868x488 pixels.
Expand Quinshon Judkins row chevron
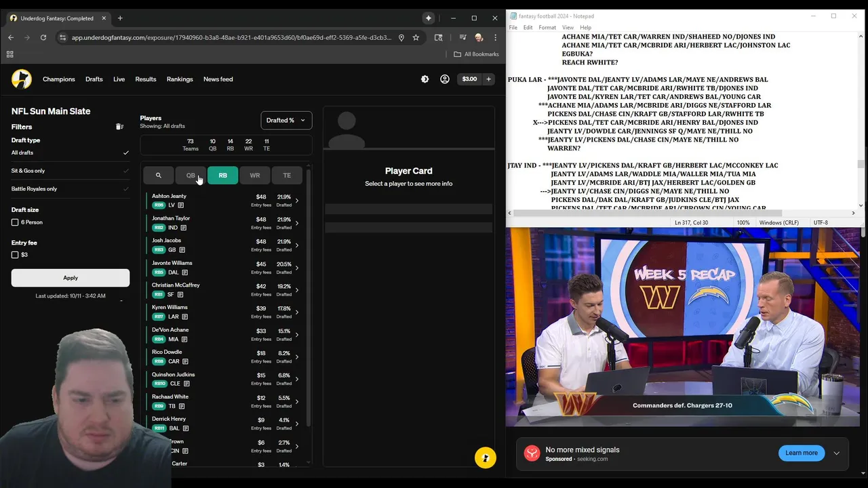click(x=296, y=380)
